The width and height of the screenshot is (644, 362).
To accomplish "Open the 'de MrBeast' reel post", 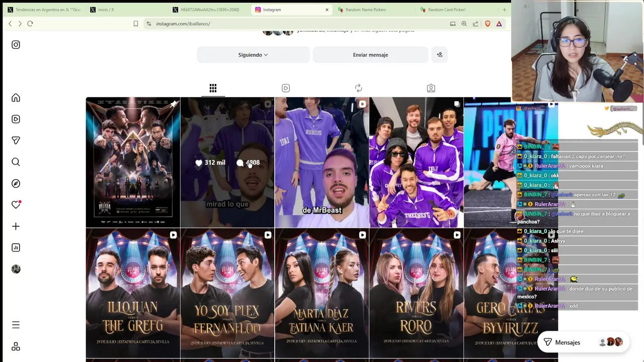I will pos(322,162).
